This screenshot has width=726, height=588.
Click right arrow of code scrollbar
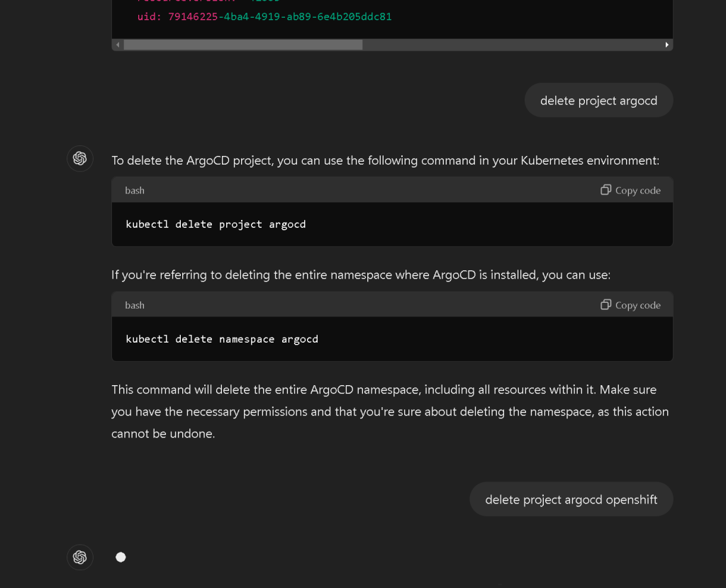click(x=666, y=45)
